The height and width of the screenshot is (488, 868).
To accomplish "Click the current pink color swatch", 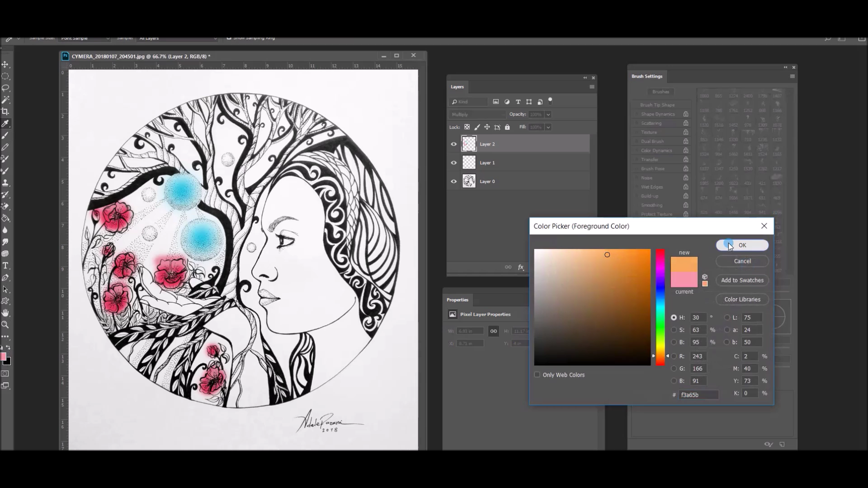I will coord(684,280).
